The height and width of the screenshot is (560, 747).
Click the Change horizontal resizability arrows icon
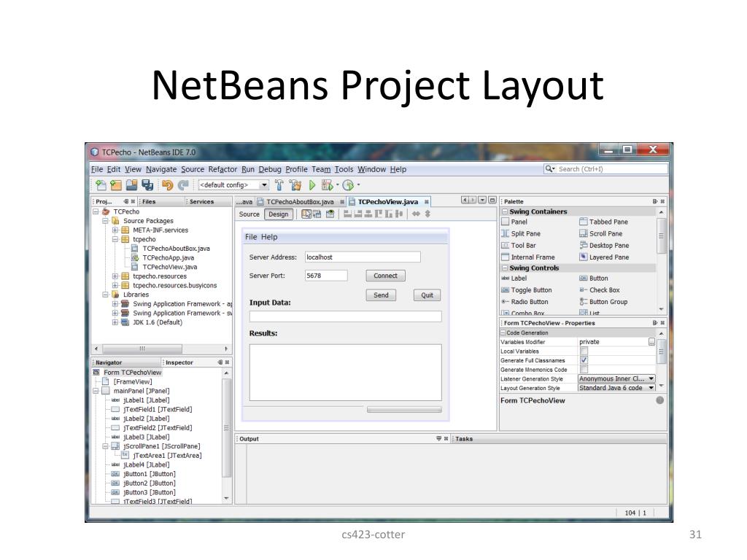416,214
